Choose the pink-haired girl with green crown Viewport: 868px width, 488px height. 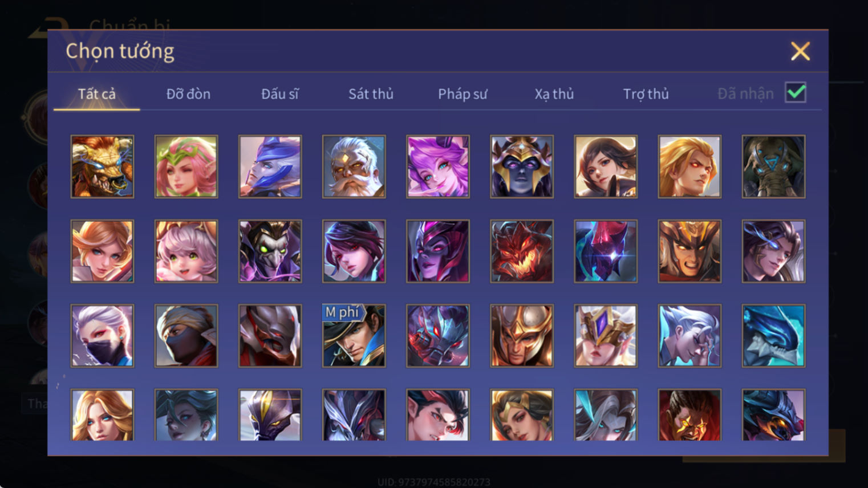[x=186, y=166]
